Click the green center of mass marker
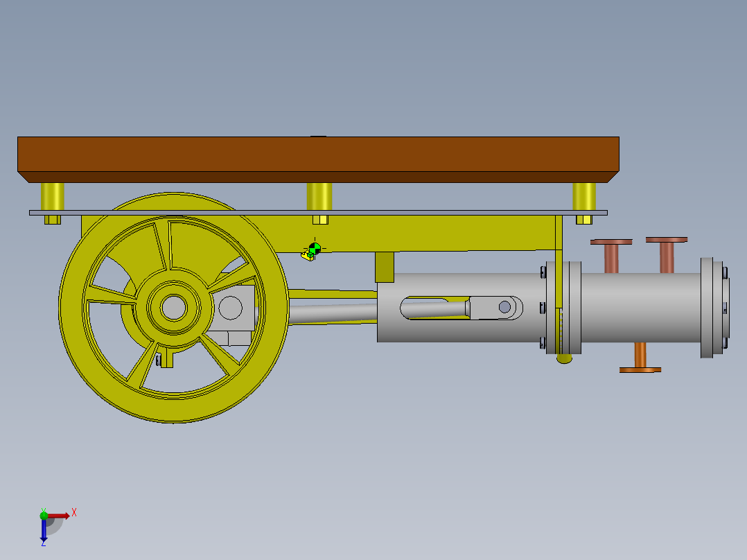This screenshot has height=560, width=747. [315, 248]
